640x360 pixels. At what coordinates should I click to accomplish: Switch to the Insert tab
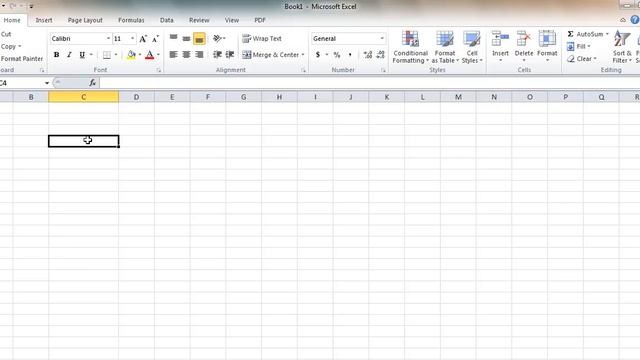coord(44,20)
